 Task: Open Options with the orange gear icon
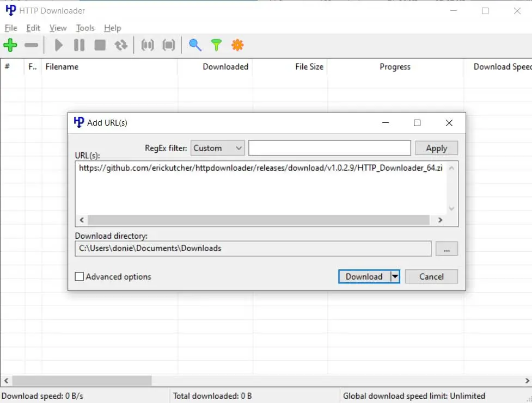tap(237, 45)
